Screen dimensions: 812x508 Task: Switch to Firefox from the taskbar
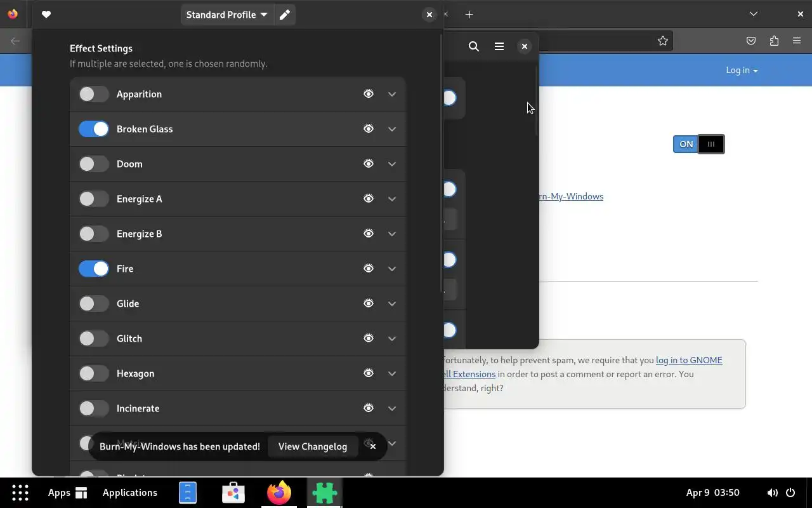click(x=279, y=493)
